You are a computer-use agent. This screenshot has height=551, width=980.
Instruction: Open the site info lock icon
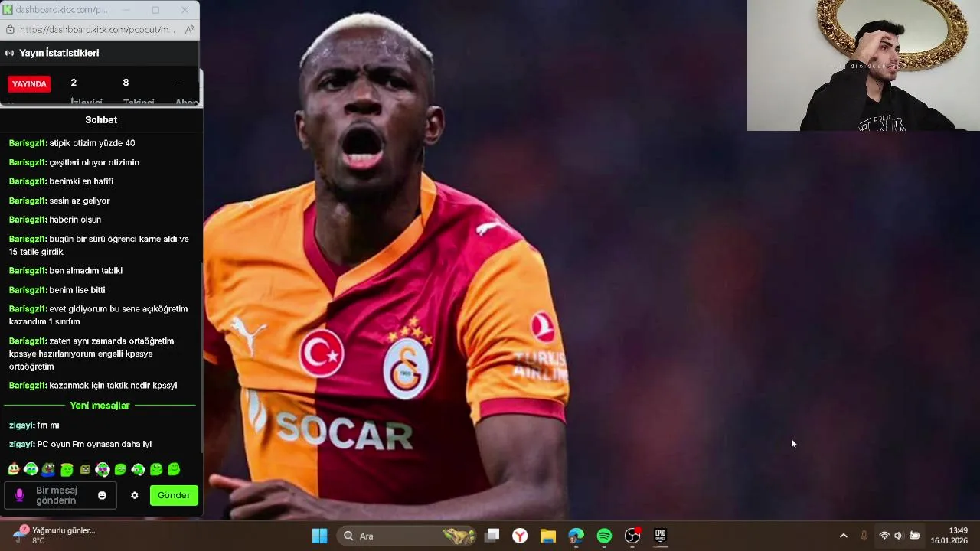[9, 29]
